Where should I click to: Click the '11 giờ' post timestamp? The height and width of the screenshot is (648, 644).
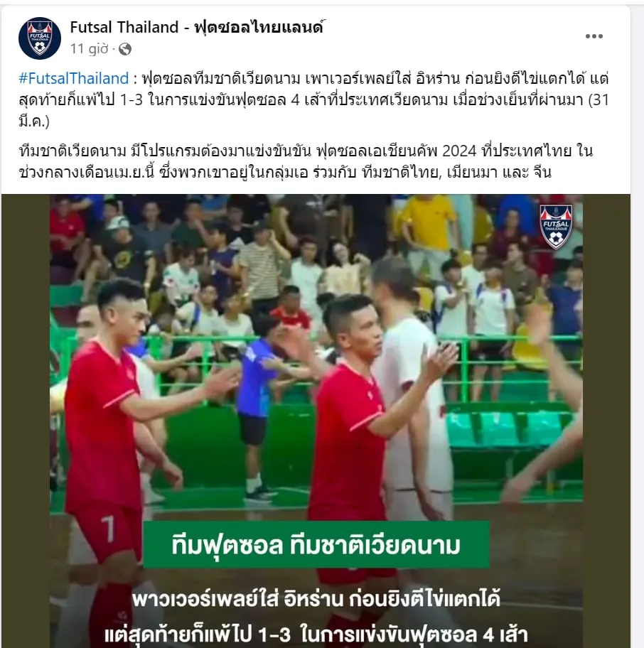90,49
